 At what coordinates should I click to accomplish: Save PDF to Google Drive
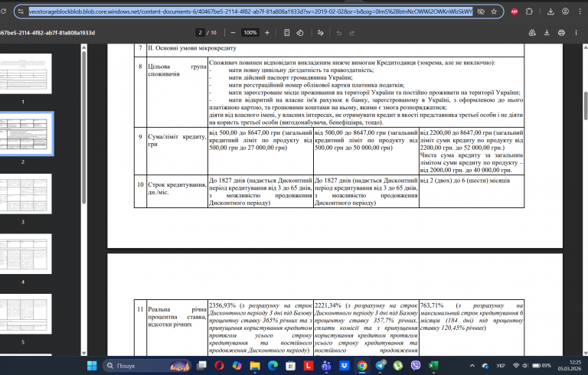coord(532,33)
